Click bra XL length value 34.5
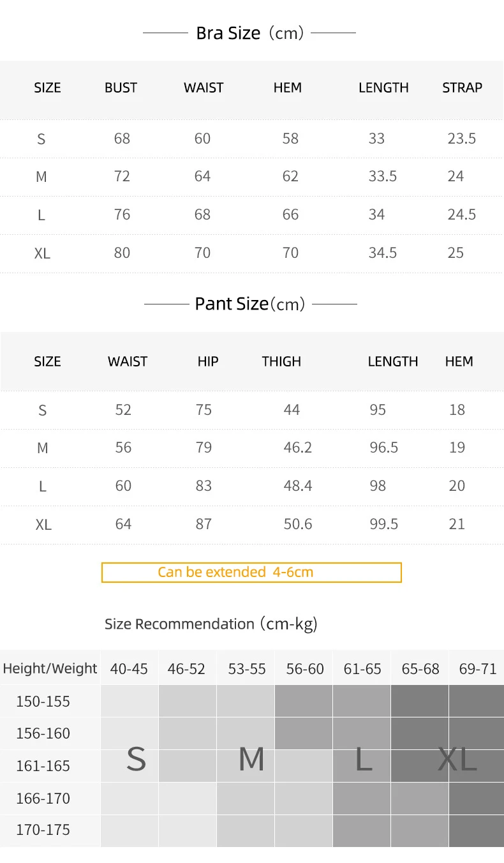Image resolution: width=504 pixels, height=863 pixels. 383,253
